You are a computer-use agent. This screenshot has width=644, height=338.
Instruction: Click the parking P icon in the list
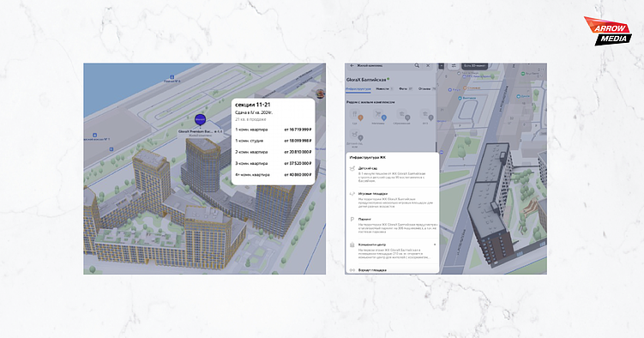[x=352, y=220]
